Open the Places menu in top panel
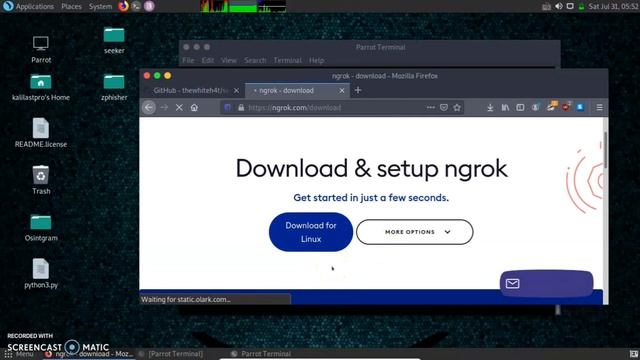Screen dimensions: 640x360 point(71,6)
